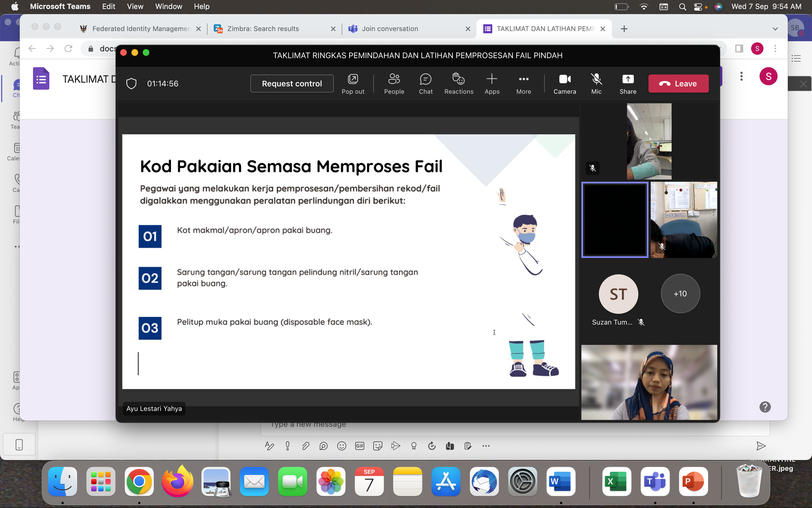This screenshot has height=508, width=812.
Task: Reload the browser page
Action: (69, 49)
